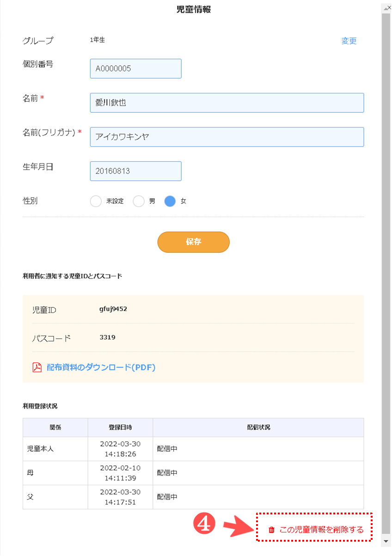Select the 男 gender radio button

tap(139, 202)
